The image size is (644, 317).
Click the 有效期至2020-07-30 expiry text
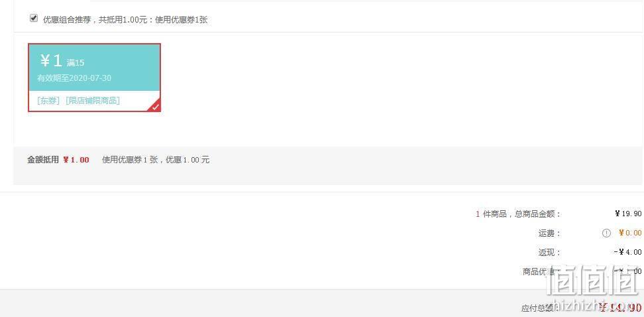pos(74,78)
